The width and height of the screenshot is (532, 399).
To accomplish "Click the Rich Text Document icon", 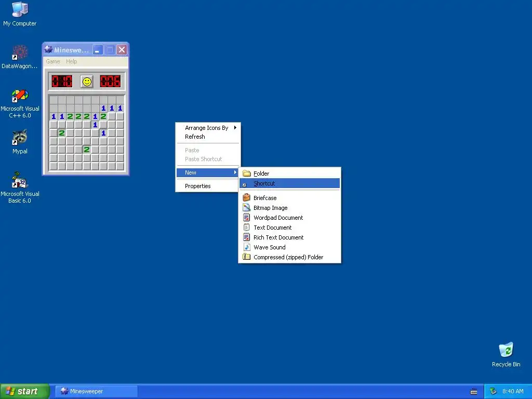I will [x=247, y=237].
